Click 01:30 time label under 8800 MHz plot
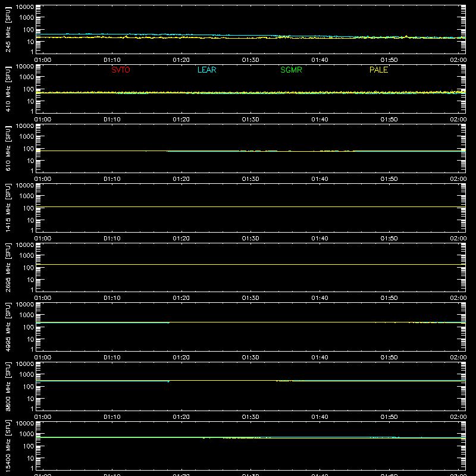Viewport: 476px width, 476px height. coord(250,417)
